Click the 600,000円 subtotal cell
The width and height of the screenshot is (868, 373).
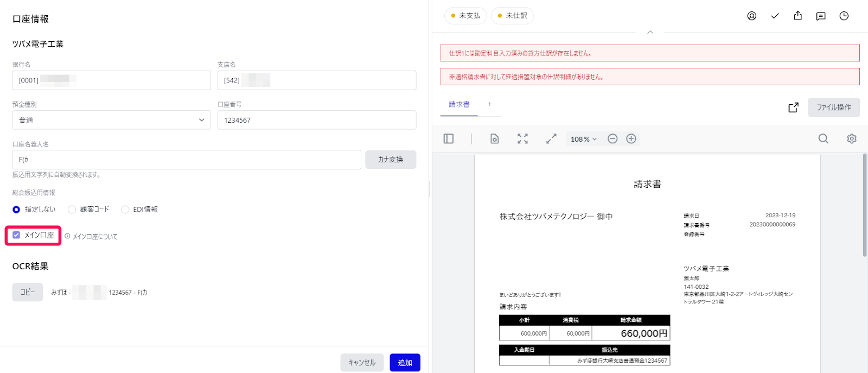click(525, 333)
